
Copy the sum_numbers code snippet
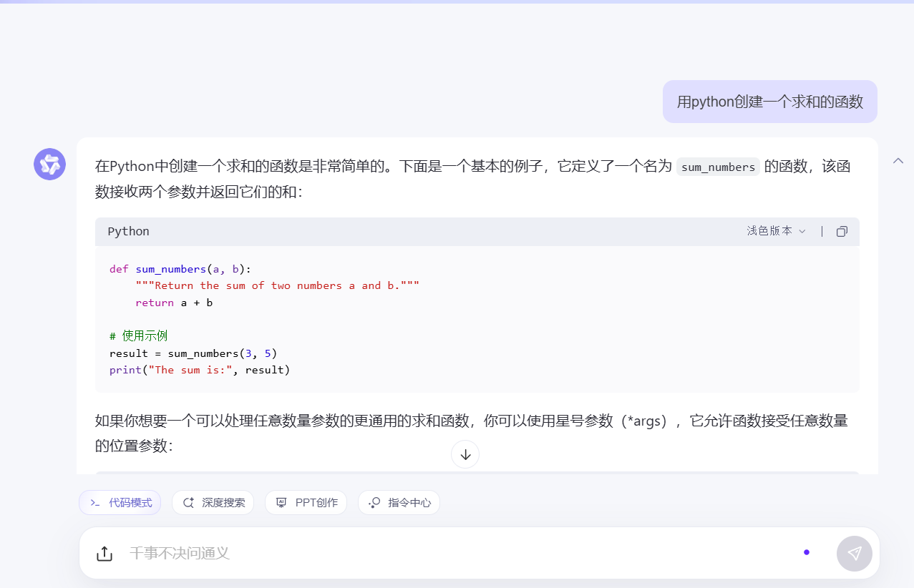point(842,231)
